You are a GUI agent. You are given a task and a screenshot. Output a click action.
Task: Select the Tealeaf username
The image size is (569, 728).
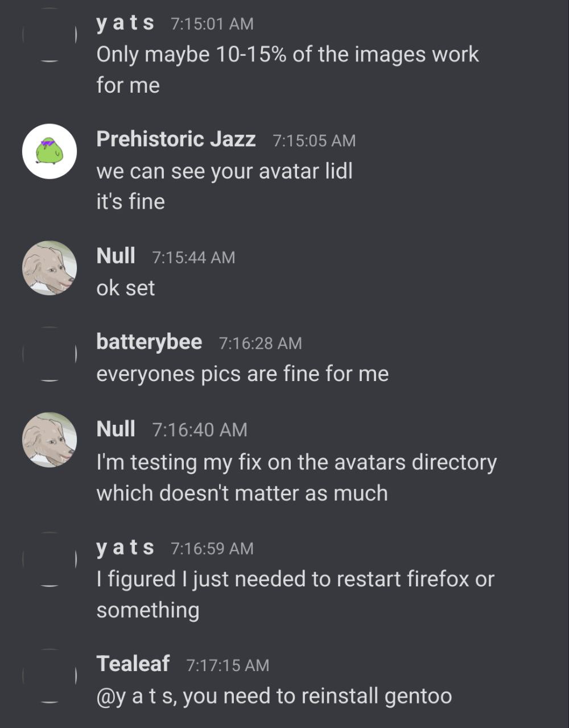tap(133, 663)
